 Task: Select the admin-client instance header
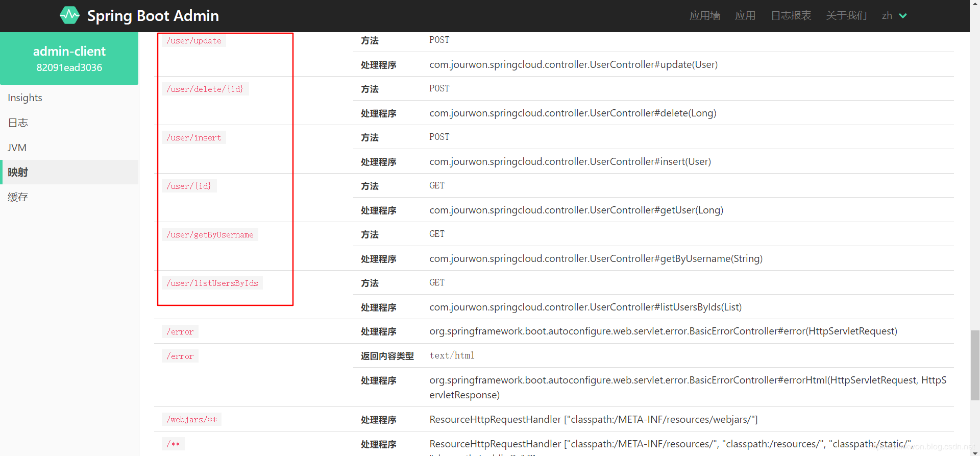click(x=69, y=58)
